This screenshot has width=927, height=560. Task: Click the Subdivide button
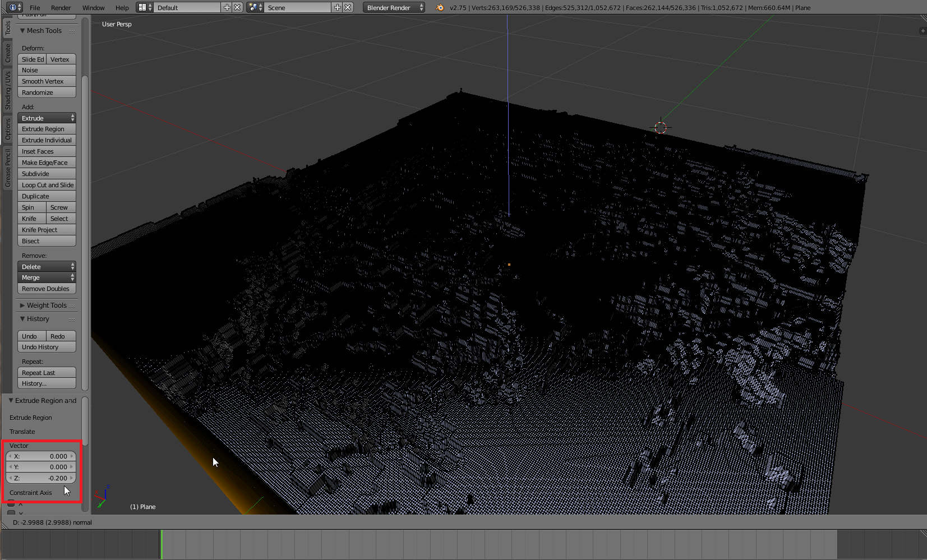47,174
